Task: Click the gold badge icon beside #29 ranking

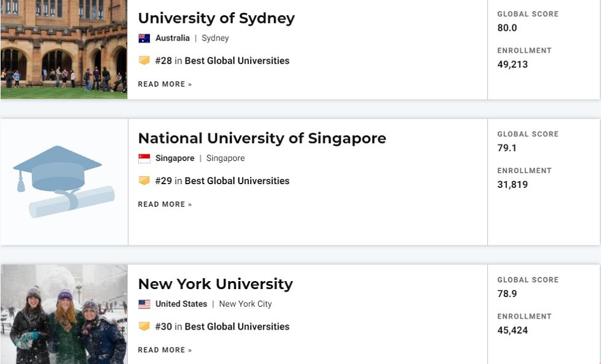Action: [x=144, y=180]
